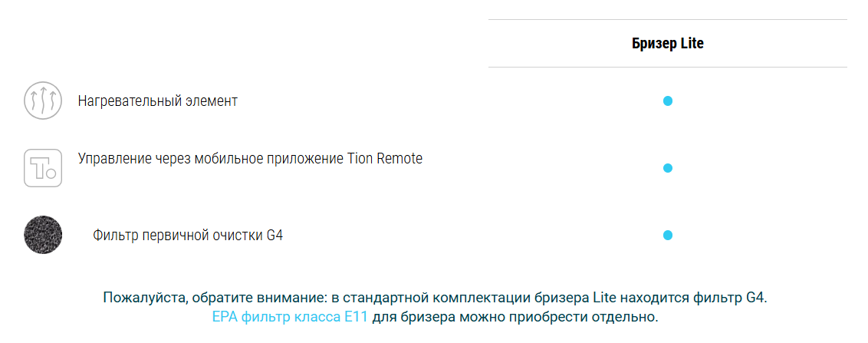The image size is (868, 343).
Task: Click the divider line above Бризер Lite header
Action: pos(667,20)
